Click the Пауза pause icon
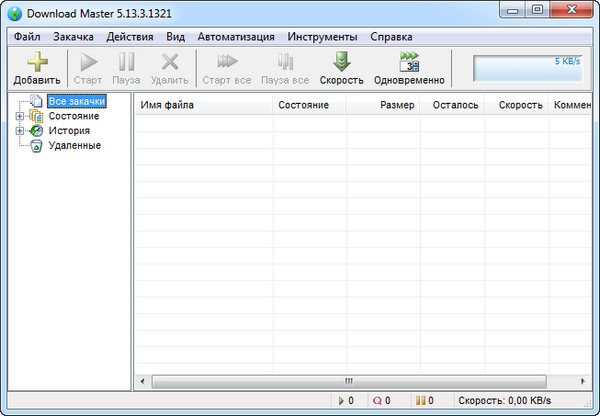Viewport: 600px width, 416px height. coord(126,62)
